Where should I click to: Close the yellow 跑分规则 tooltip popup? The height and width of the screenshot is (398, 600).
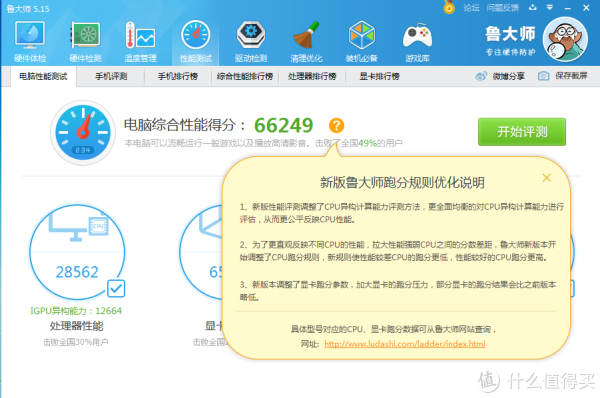pos(546,178)
